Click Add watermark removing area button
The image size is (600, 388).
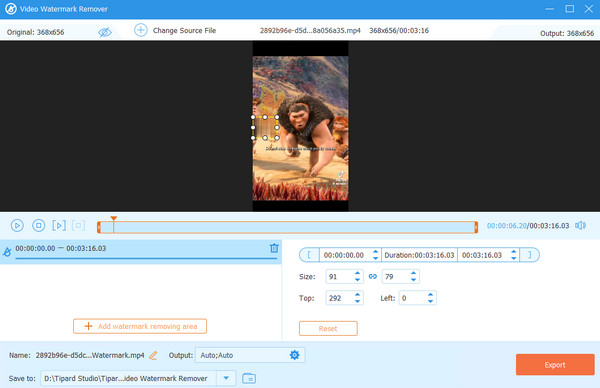click(140, 326)
